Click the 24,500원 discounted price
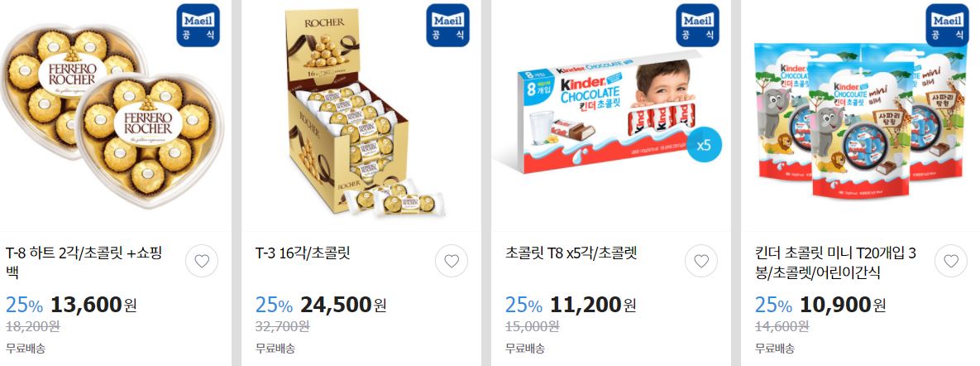980x366 pixels. click(x=343, y=305)
